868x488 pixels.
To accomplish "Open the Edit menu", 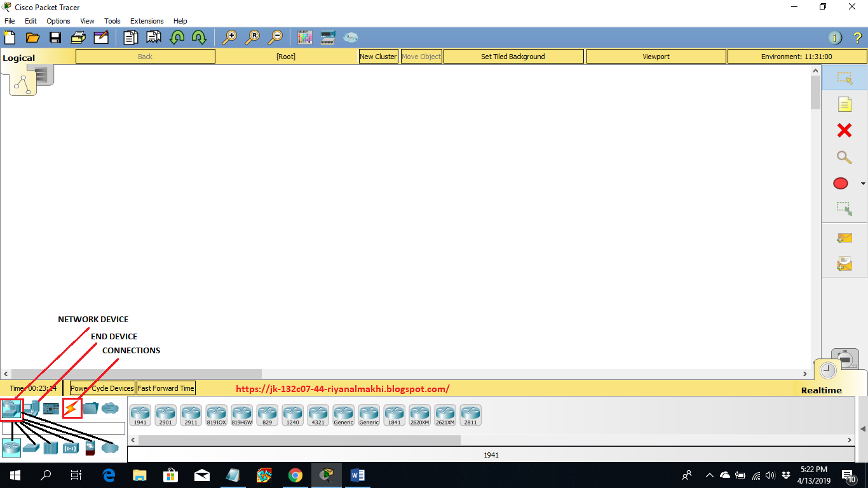I will coord(31,21).
